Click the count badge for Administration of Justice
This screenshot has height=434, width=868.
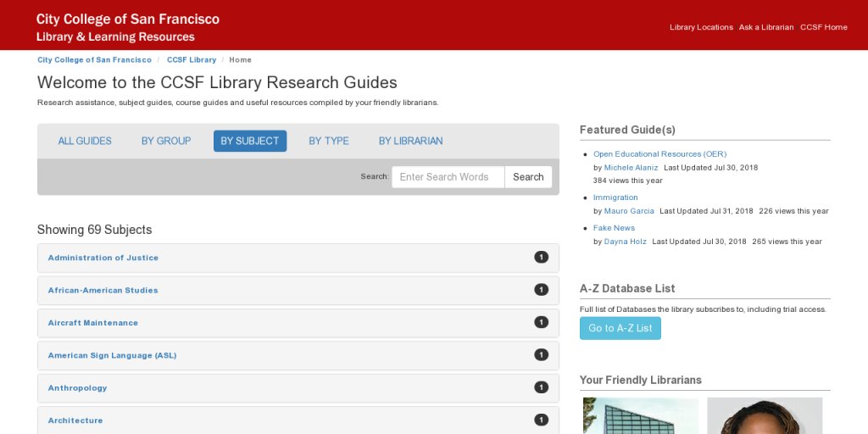coord(542,257)
